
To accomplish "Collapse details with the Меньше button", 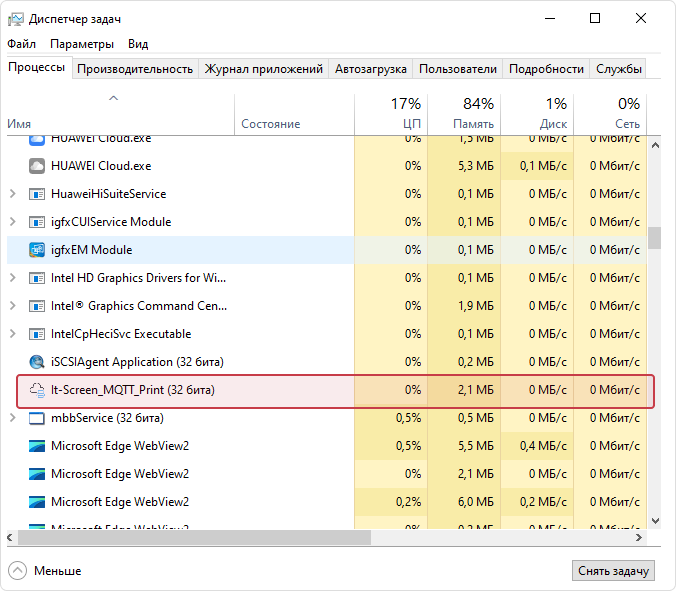I will pyautogui.click(x=46, y=571).
